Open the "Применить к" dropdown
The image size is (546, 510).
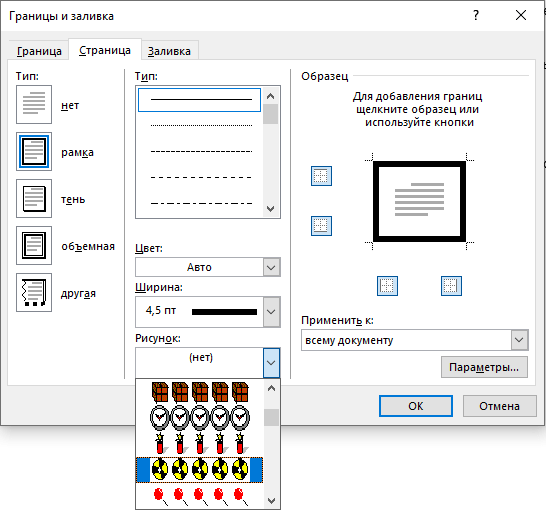coord(414,340)
